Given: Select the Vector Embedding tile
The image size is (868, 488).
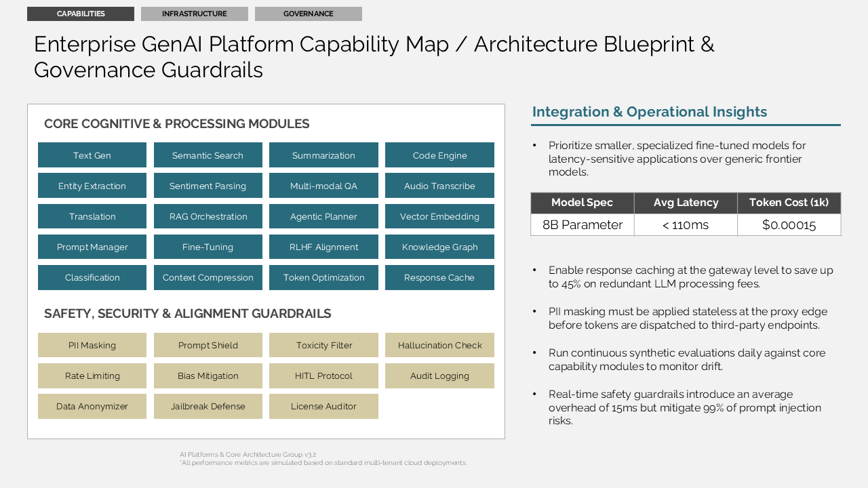Looking at the screenshot, I should [x=439, y=216].
